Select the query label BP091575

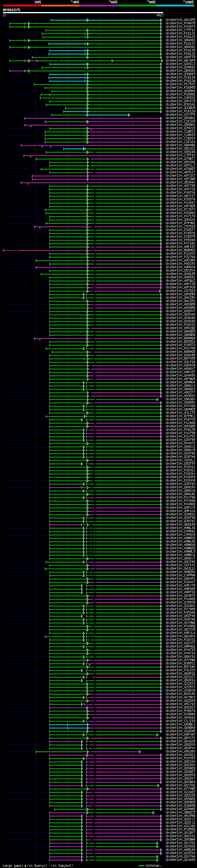point(11,10)
